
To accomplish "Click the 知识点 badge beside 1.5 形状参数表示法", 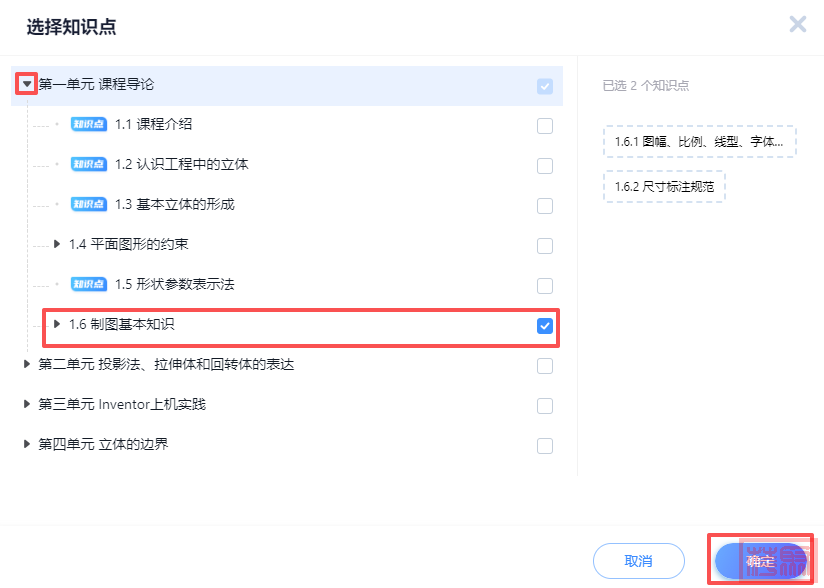I will coord(89,285).
